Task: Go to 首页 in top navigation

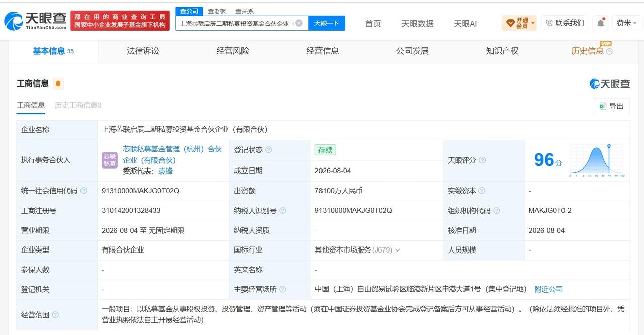Action: (373, 23)
